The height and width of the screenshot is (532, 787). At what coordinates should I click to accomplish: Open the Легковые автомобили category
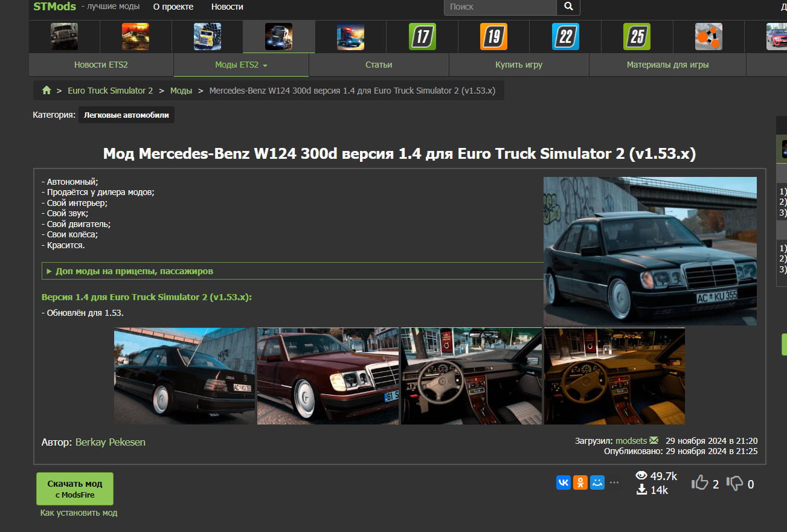pyautogui.click(x=126, y=115)
